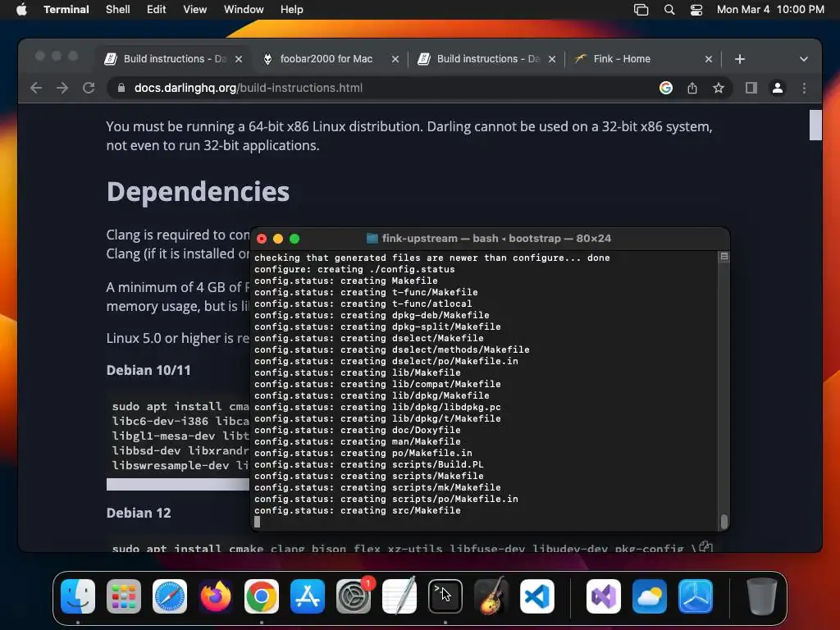Open Visual Studio Code dock icon
The width and height of the screenshot is (840, 630).
(537, 596)
